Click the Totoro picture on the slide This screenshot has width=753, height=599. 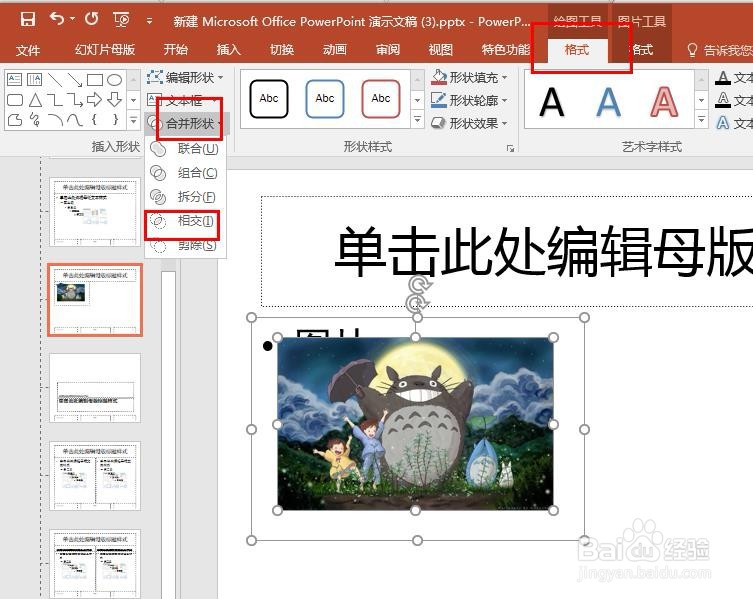click(415, 424)
